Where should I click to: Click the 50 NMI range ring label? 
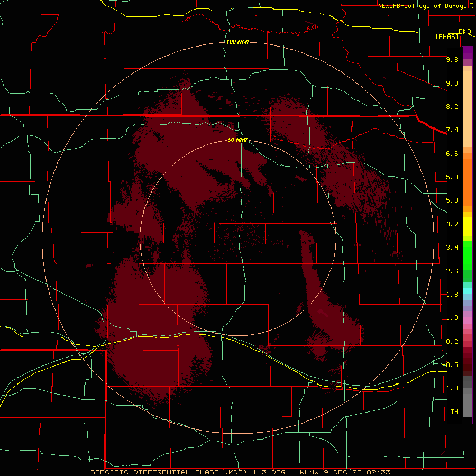pyautogui.click(x=237, y=140)
